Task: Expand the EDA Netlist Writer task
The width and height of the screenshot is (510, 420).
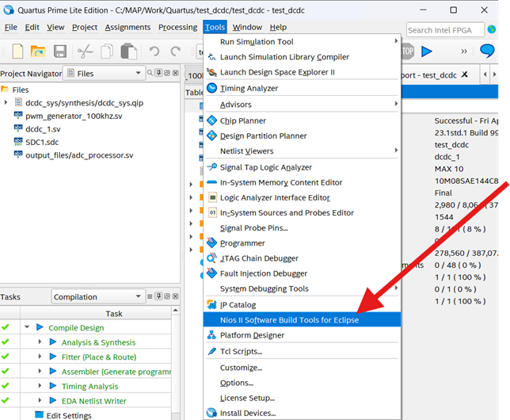Action: (40, 400)
